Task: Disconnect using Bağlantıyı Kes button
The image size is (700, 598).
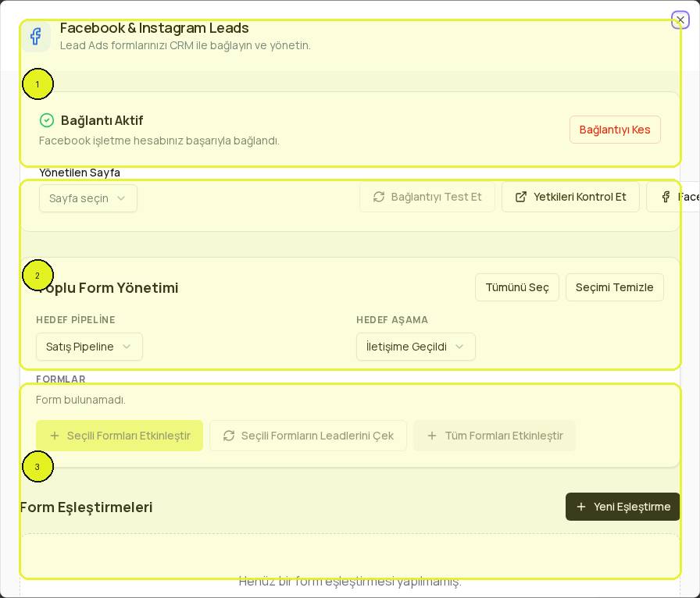Action: [x=615, y=130]
